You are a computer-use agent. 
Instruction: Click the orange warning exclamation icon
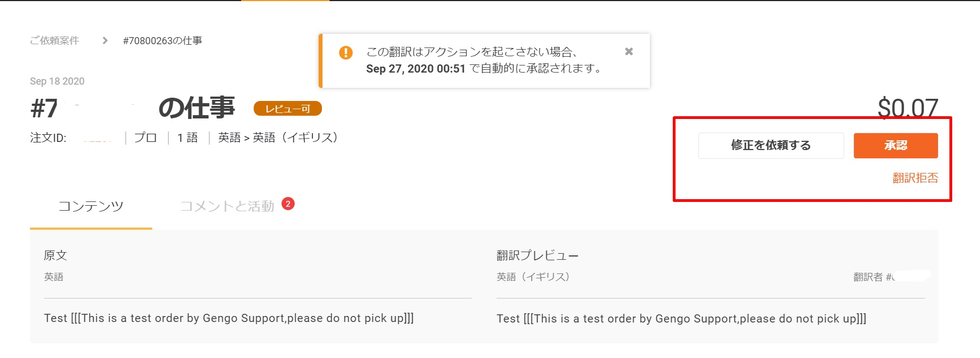tap(346, 52)
